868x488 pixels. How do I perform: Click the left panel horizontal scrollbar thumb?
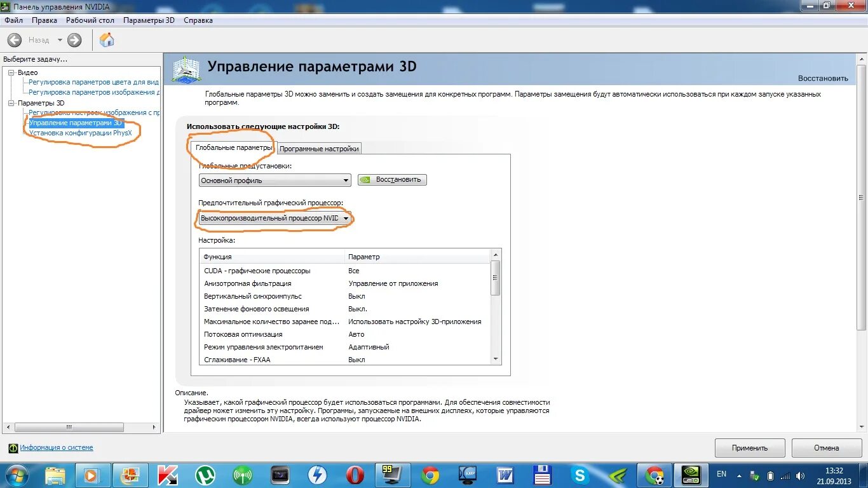tap(69, 428)
